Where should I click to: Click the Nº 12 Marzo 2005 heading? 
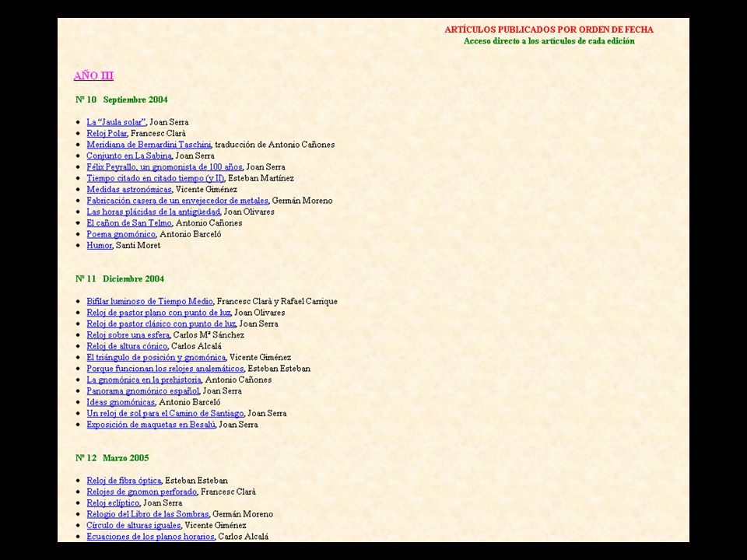pyautogui.click(x=112, y=457)
